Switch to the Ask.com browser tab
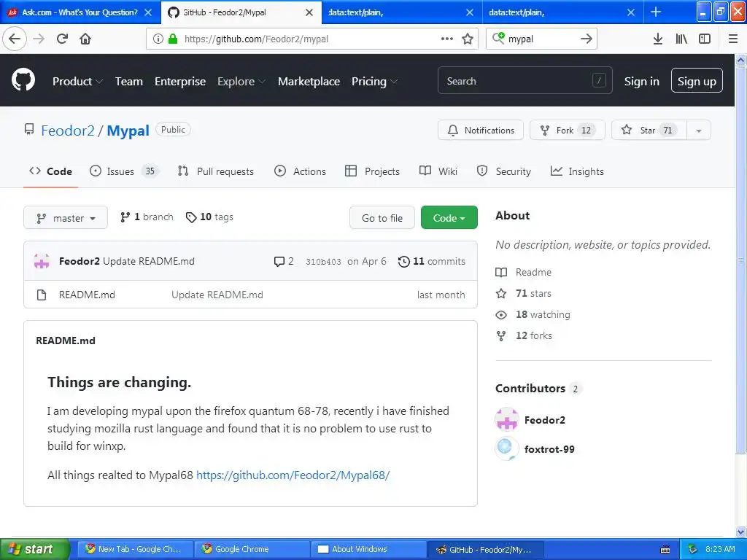747x560 pixels. (x=80, y=12)
